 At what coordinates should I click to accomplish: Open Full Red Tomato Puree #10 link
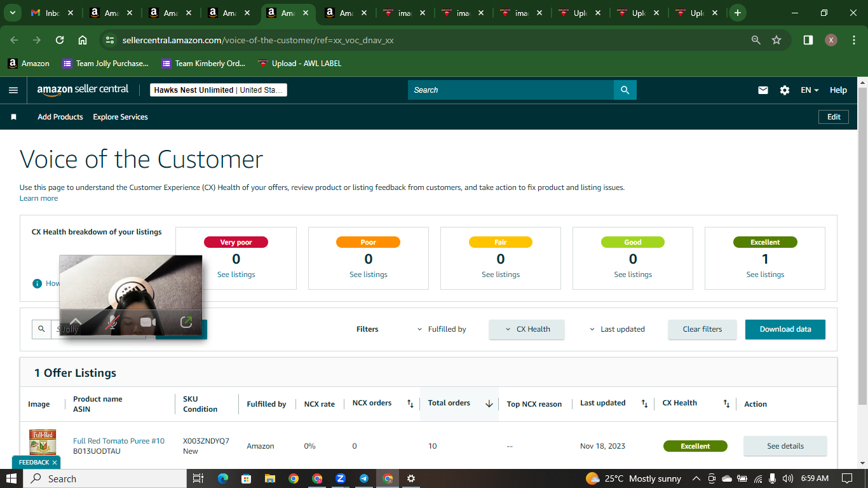point(119,441)
